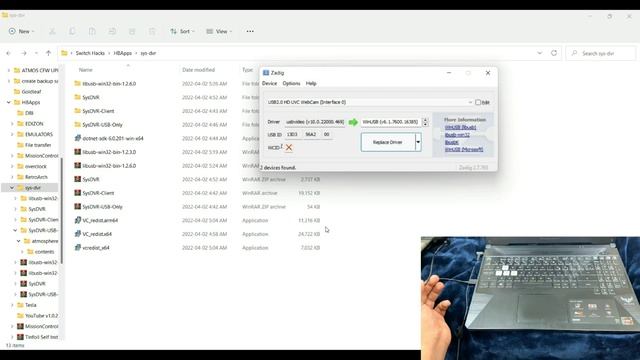Open the libusbK information link
The height and width of the screenshot is (360, 640).
[x=451, y=142]
